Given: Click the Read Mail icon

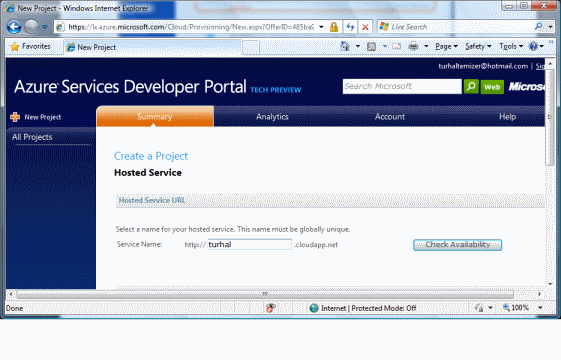Looking at the screenshot, I should pos(396,46).
